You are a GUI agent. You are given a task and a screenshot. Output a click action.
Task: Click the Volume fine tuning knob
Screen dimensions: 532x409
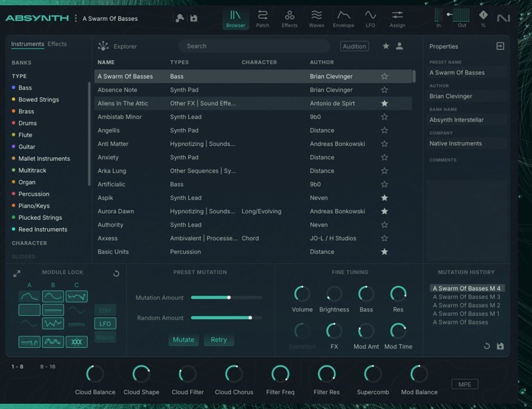[x=302, y=294]
